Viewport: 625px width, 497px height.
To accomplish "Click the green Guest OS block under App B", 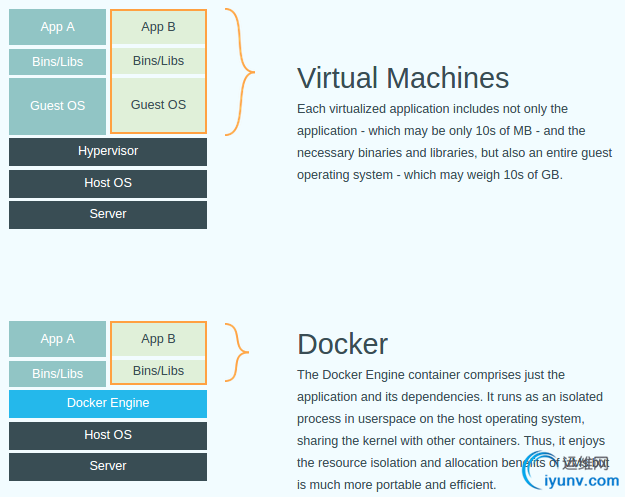I will [x=158, y=105].
